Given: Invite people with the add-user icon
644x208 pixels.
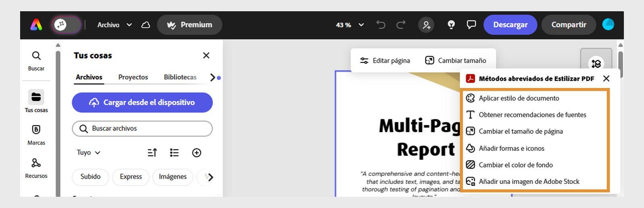Looking at the screenshot, I should 426,25.
